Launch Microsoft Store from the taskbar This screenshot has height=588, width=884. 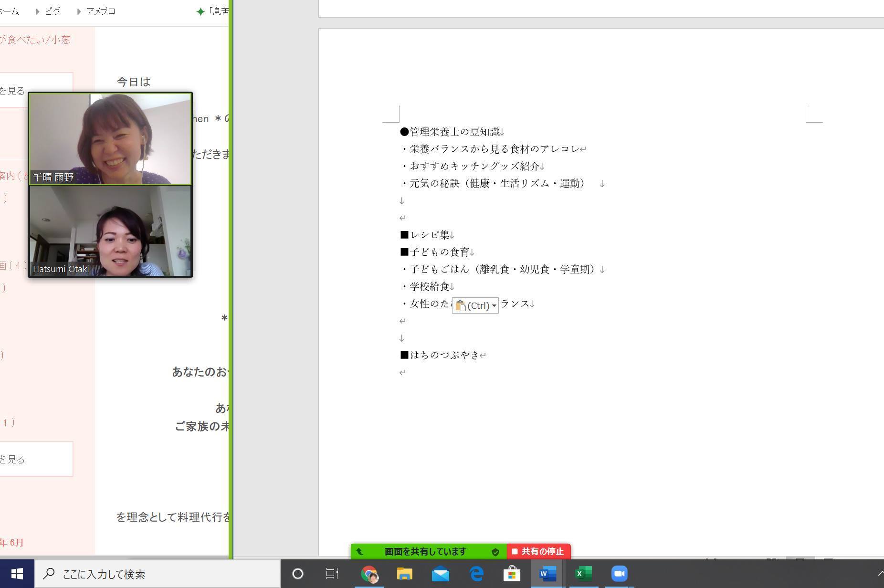[511, 573]
